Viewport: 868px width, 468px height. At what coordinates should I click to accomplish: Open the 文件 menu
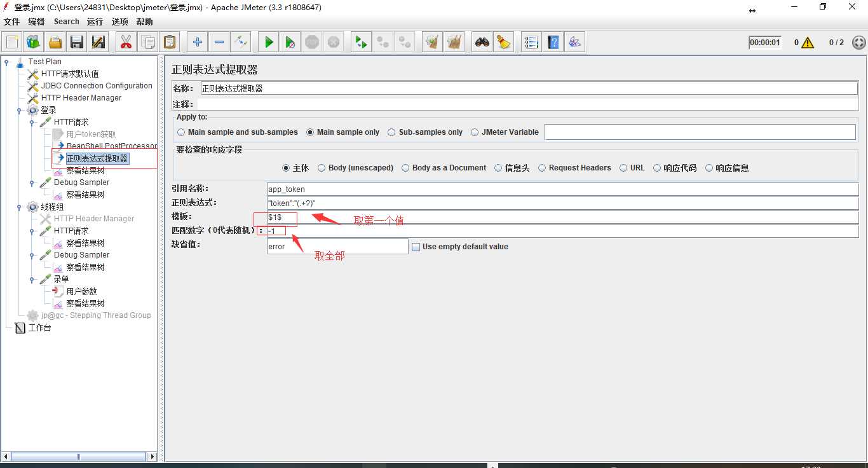(12, 22)
